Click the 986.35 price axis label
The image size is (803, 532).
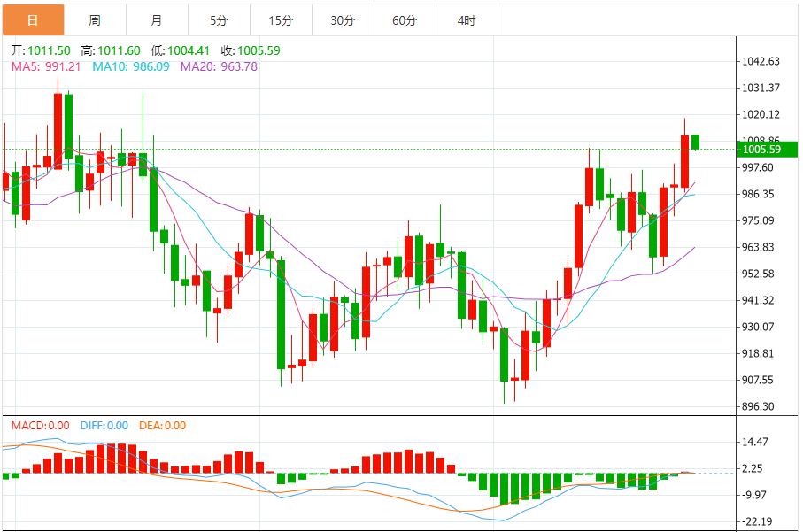[x=758, y=194]
